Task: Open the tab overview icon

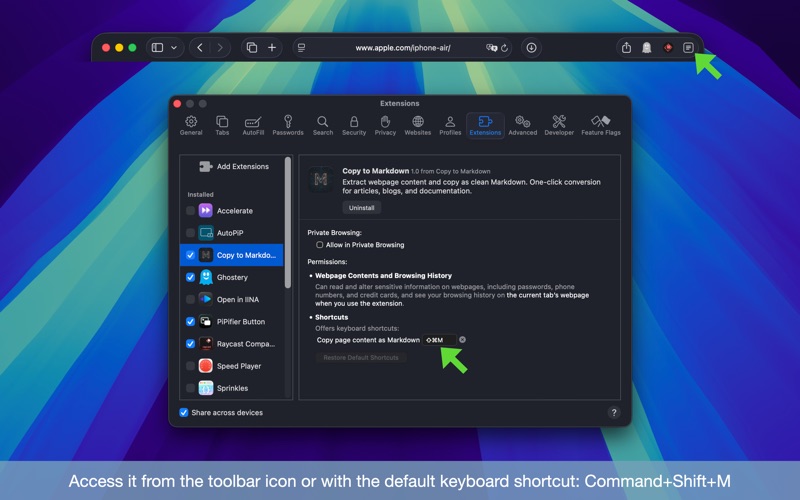Action: [252, 47]
